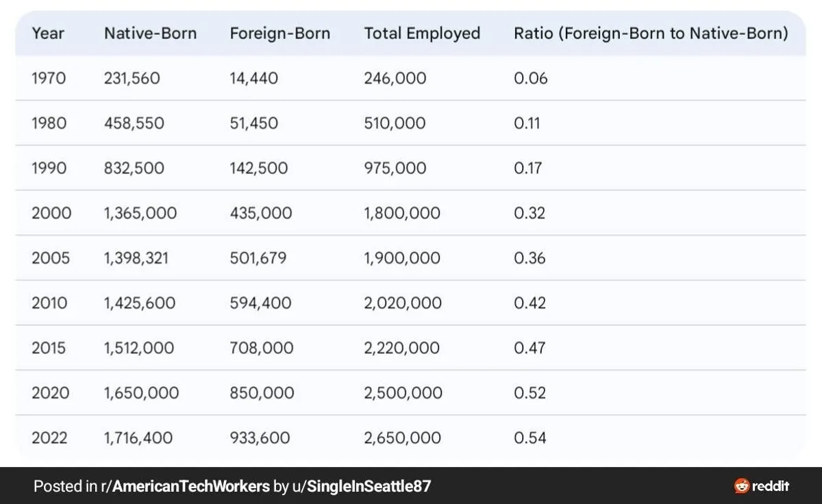Open the r/AmericanTechWorkers subreddit link
822x504 pixels.
click(x=184, y=486)
